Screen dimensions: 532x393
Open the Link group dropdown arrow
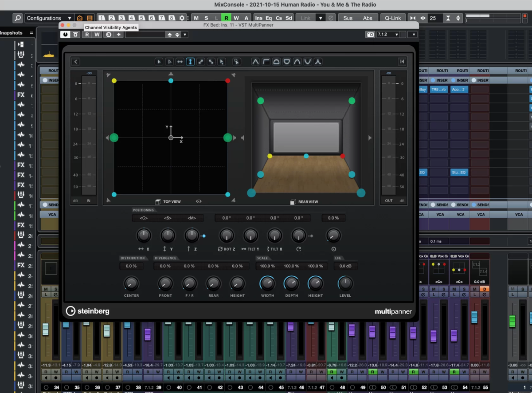pyautogui.click(x=321, y=18)
